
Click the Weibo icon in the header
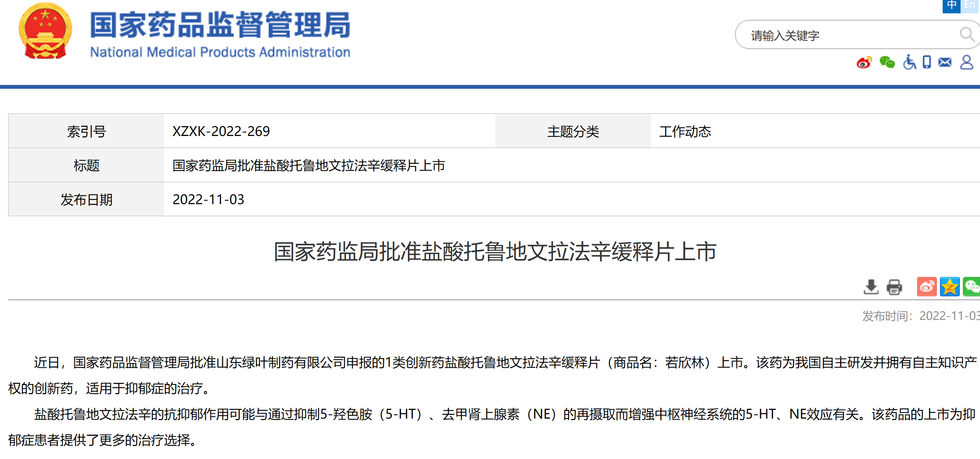pyautogui.click(x=864, y=62)
